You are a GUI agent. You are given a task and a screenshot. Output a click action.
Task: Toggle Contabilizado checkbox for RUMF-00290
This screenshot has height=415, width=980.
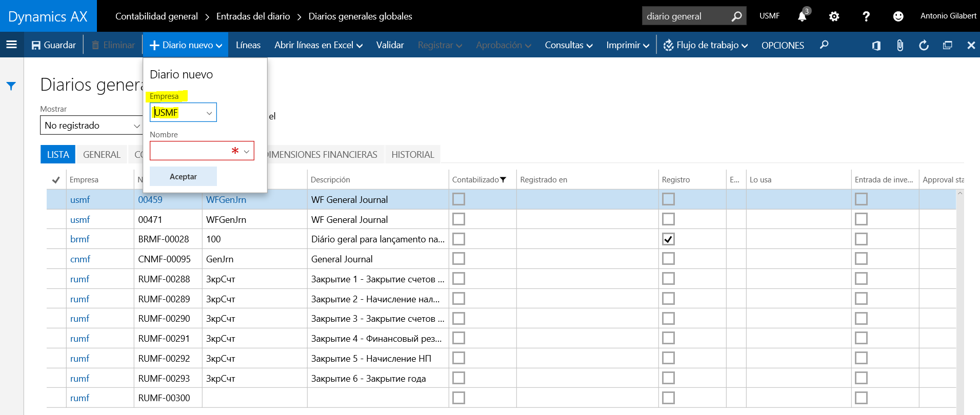(458, 318)
